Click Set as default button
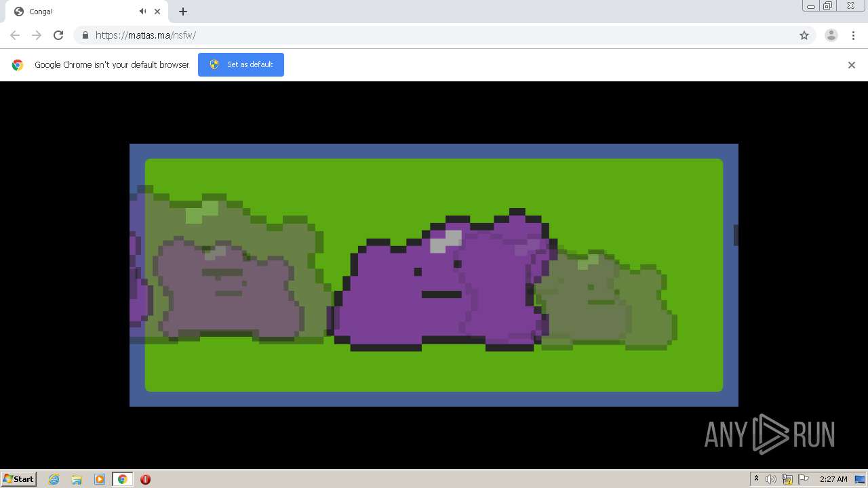 click(241, 64)
